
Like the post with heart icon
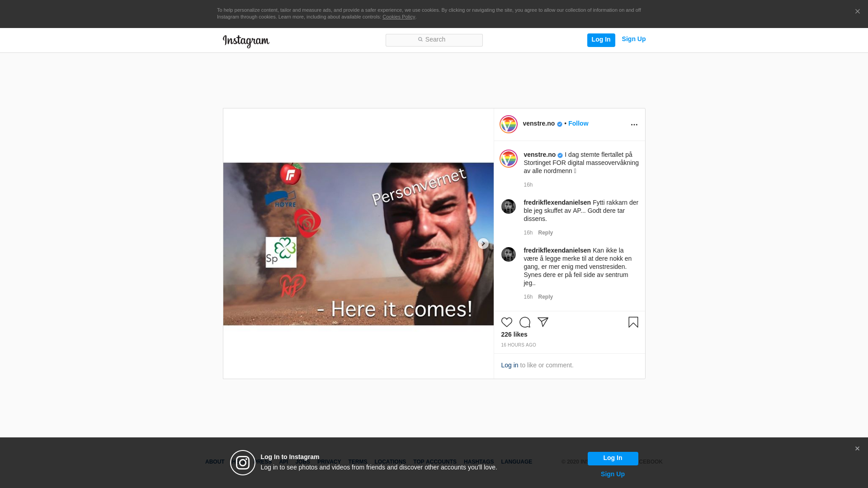coord(506,322)
